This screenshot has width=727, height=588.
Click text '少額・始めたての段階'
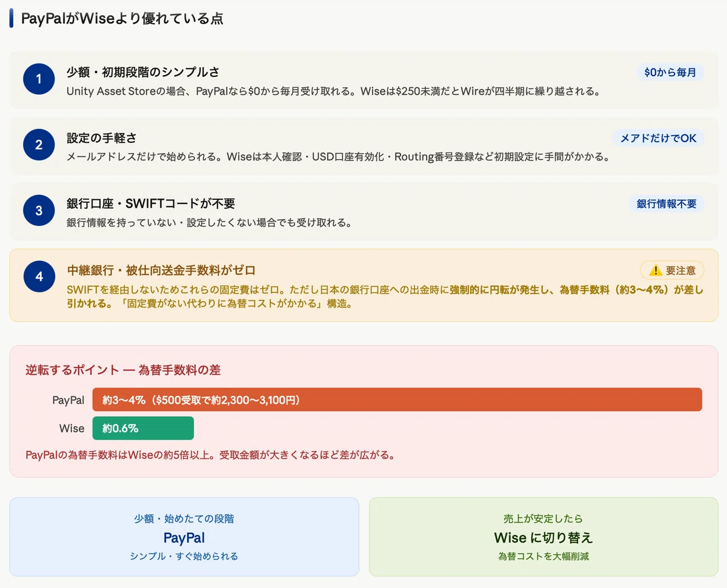click(x=184, y=518)
